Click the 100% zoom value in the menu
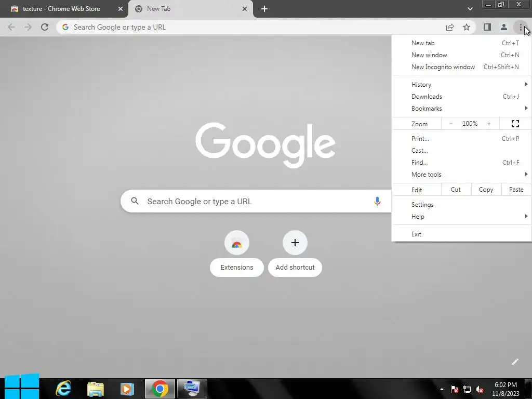Image resolution: width=532 pixels, height=399 pixels. click(x=470, y=124)
